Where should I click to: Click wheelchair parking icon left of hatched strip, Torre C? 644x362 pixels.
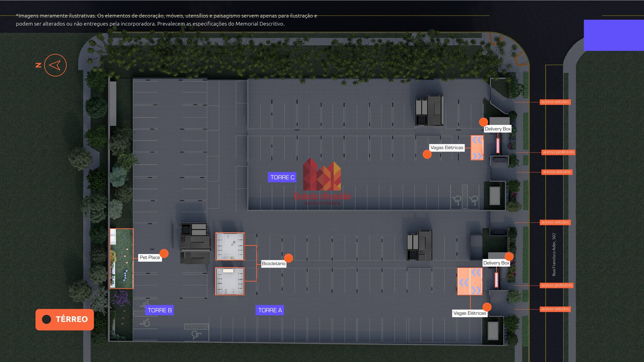point(456,201)
